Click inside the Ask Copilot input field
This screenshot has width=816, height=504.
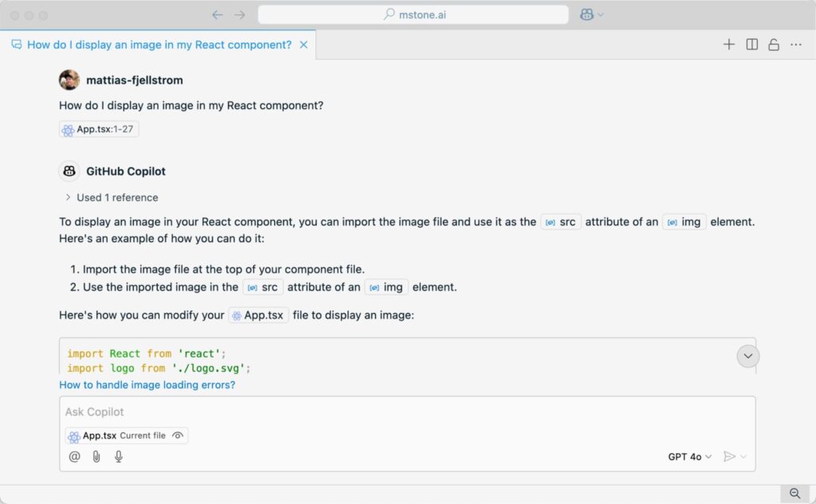[319, 412]
